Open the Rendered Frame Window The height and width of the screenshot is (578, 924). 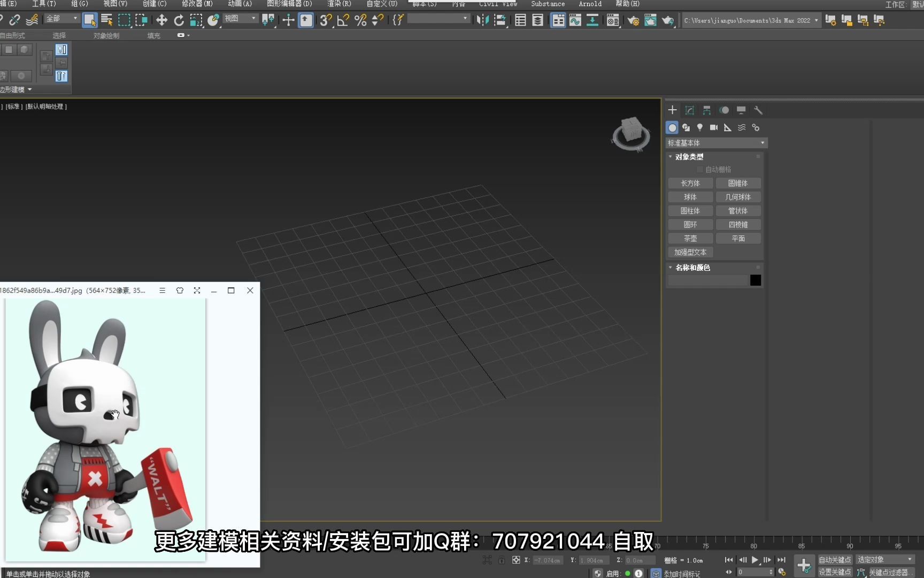650,20
